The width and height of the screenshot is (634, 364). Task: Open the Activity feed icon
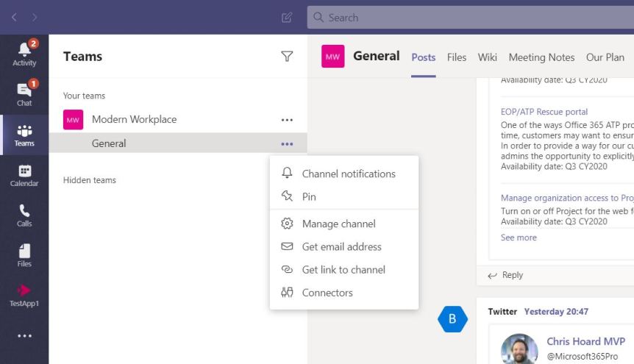(x=24, y=54)
